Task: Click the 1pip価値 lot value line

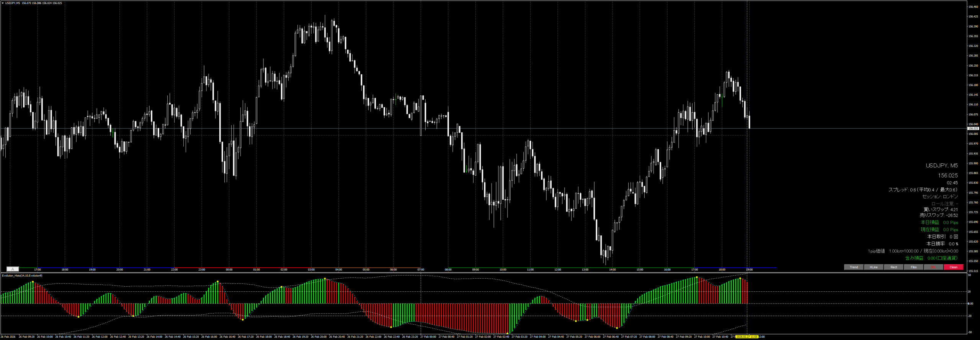Action: pyautogui.click(x=913, y=251)
